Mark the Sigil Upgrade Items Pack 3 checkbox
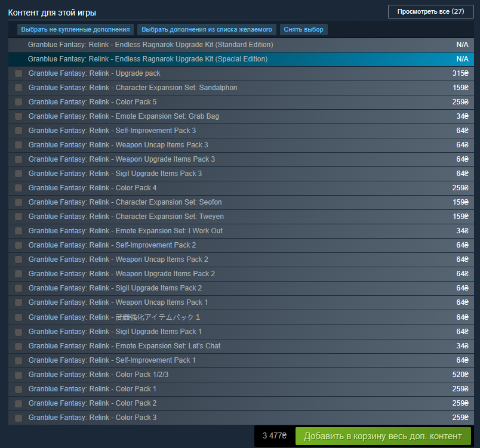480x448 pixels. pos(19,174)
